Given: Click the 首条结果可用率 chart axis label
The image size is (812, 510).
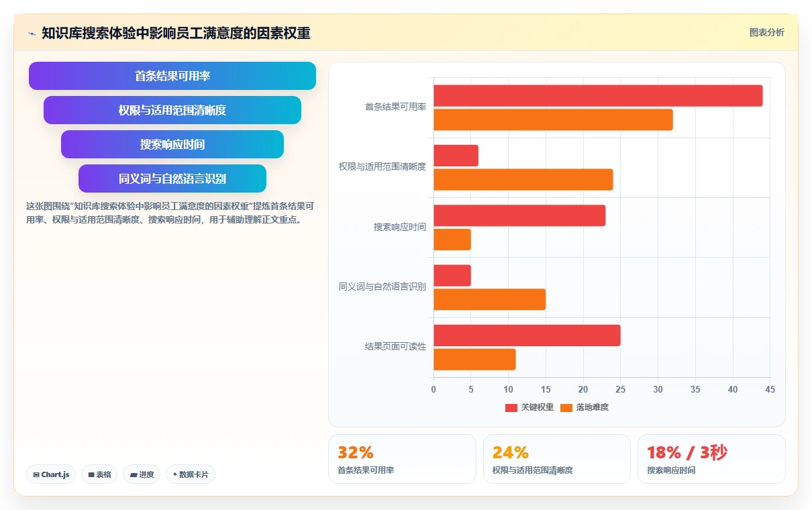Looking at the screenshot, I should [x=395, y=107].
